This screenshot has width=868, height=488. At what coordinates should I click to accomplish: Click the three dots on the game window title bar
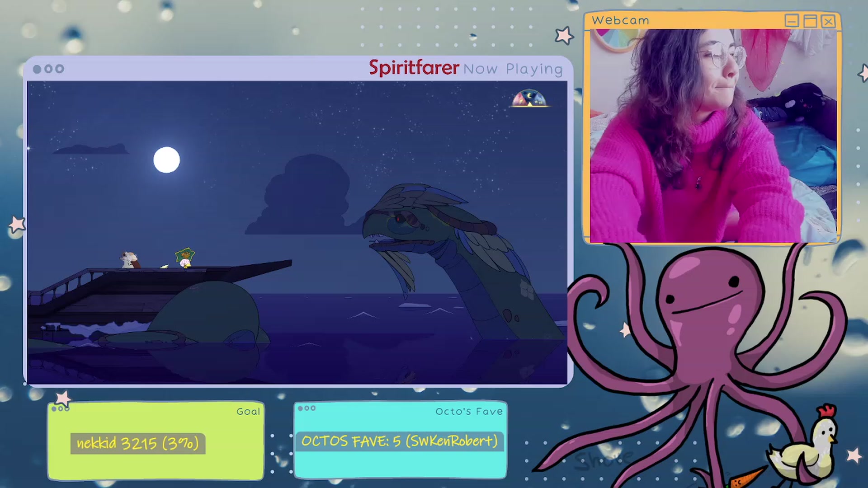pos(48,69)
